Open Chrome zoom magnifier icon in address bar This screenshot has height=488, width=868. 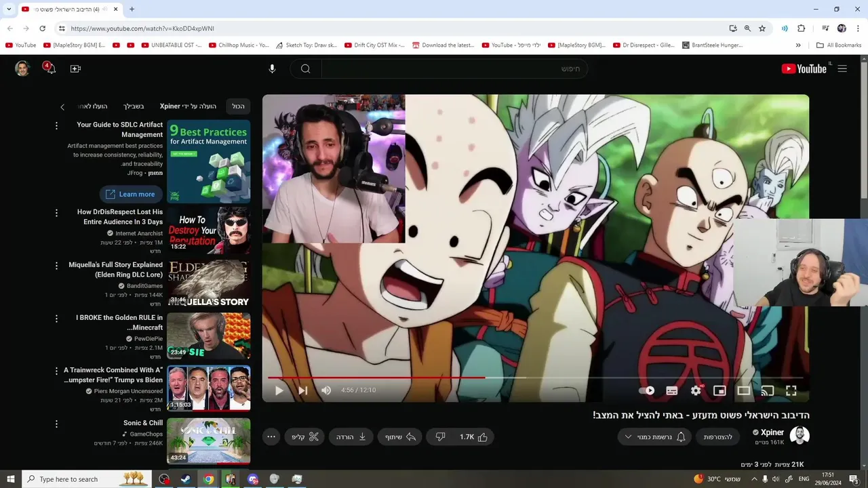click(747, 28)
